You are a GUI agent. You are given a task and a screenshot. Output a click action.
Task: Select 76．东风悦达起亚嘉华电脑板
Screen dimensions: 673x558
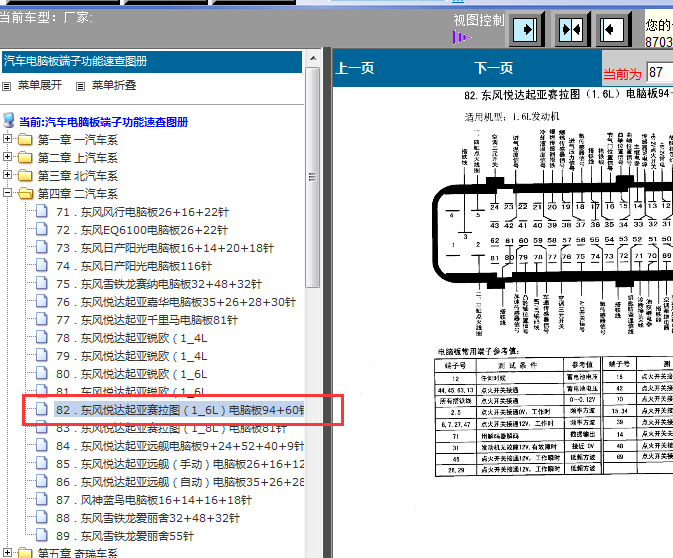pos(176,302)
